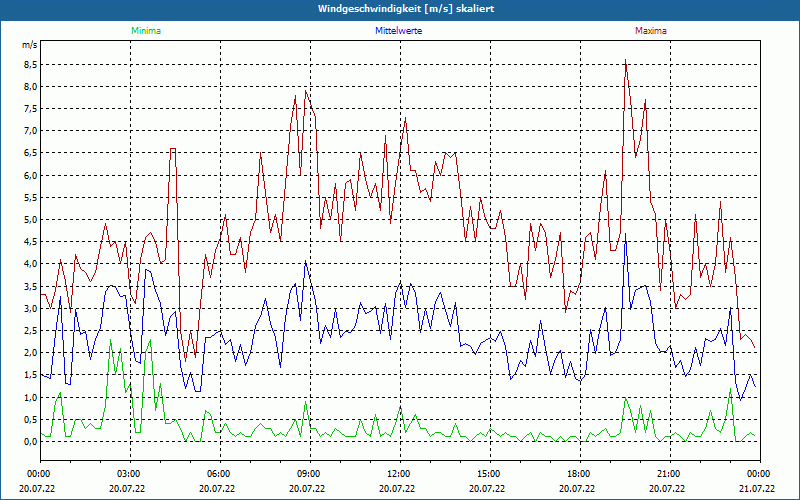Click the 09:00 time axis label
This screenshot has height=500, width=800.
point(310,474)
